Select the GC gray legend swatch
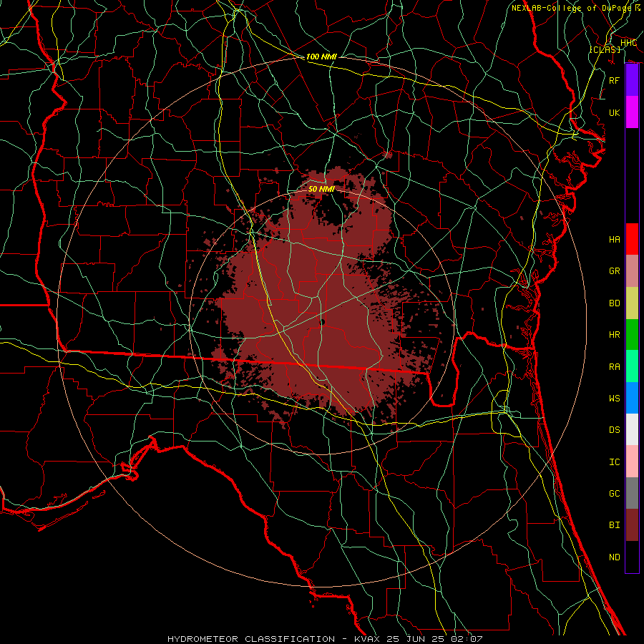 (x=632, y=493)
